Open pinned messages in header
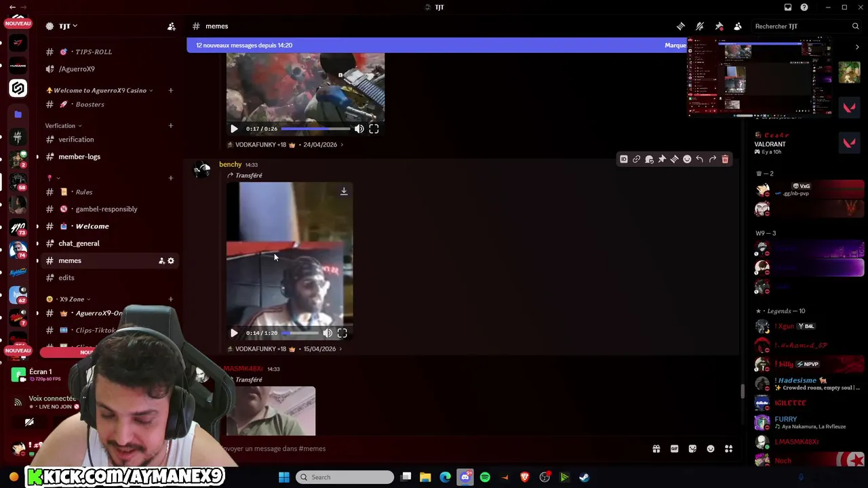868x488 pixels. (719, 26)
